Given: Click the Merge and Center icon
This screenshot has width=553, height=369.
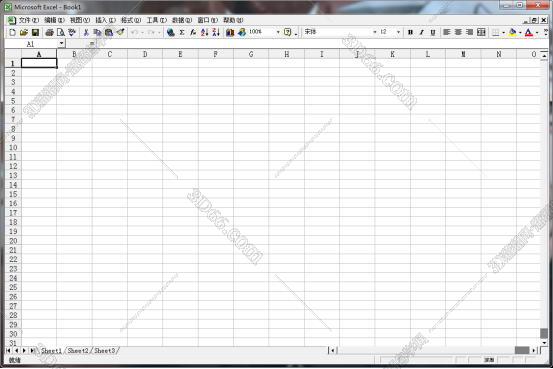Looking at the screenshot, I should click(481, 32).
